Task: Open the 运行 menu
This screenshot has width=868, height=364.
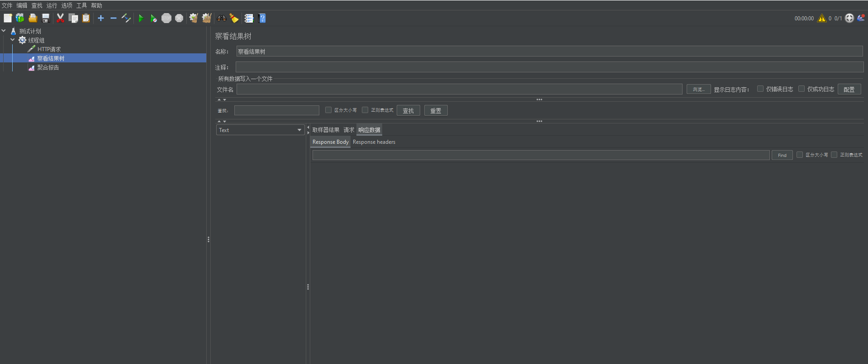Action: click(x=52, y=5)
